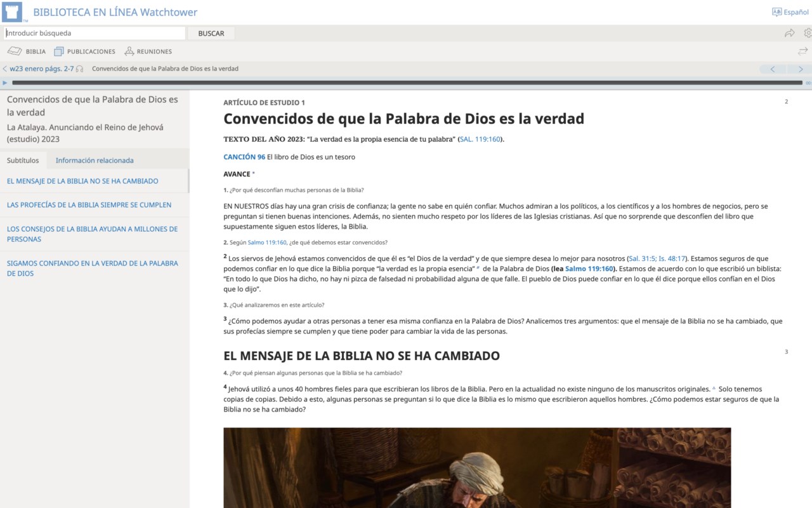The image size is (812, 508).
Task: Click the scribe illustration image
Action: [x=477, y=467]
